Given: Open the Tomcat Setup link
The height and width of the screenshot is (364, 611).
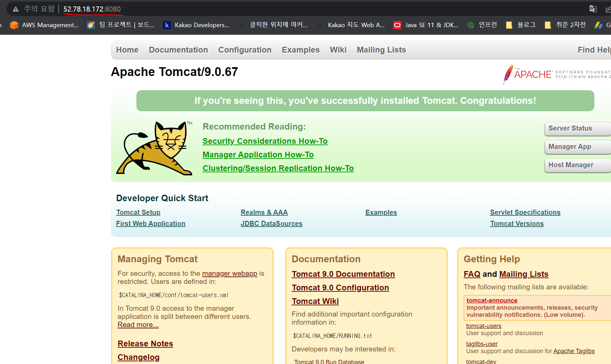Looking at the screenshot, I should pyautogui.click(x=138, y=212).
